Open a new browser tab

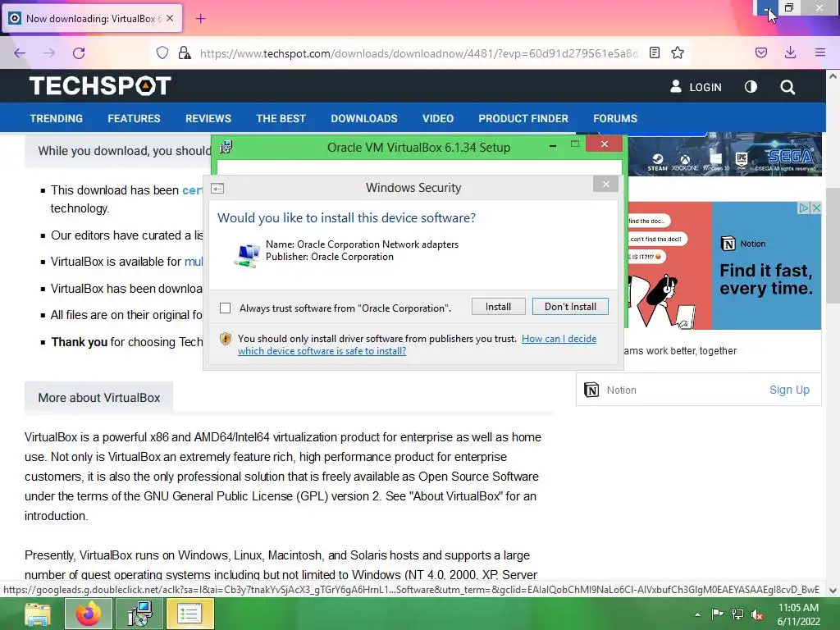tap(200, 19)
